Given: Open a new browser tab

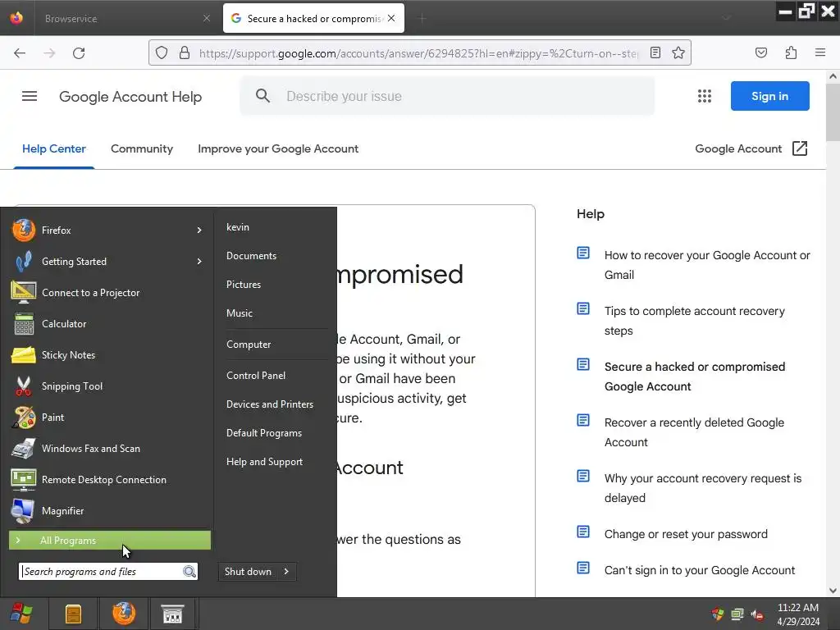Looking at the screenshot, I should (x=422, y=18).
